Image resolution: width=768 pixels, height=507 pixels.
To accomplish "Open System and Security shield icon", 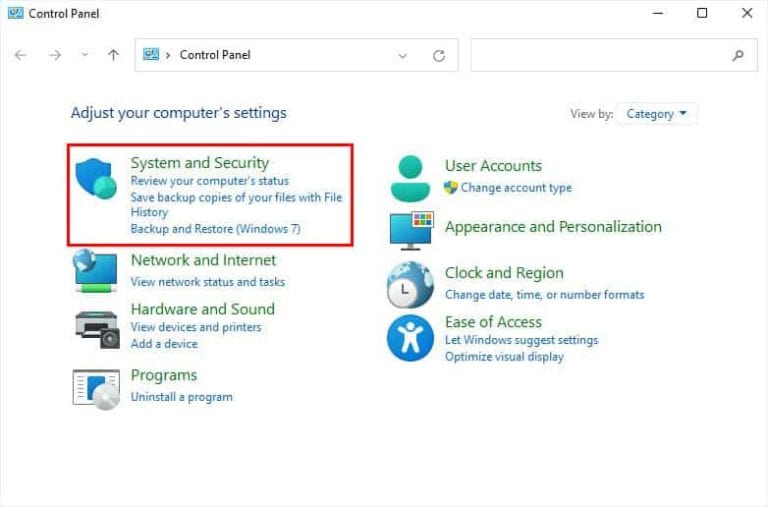I will click(96, 178).
